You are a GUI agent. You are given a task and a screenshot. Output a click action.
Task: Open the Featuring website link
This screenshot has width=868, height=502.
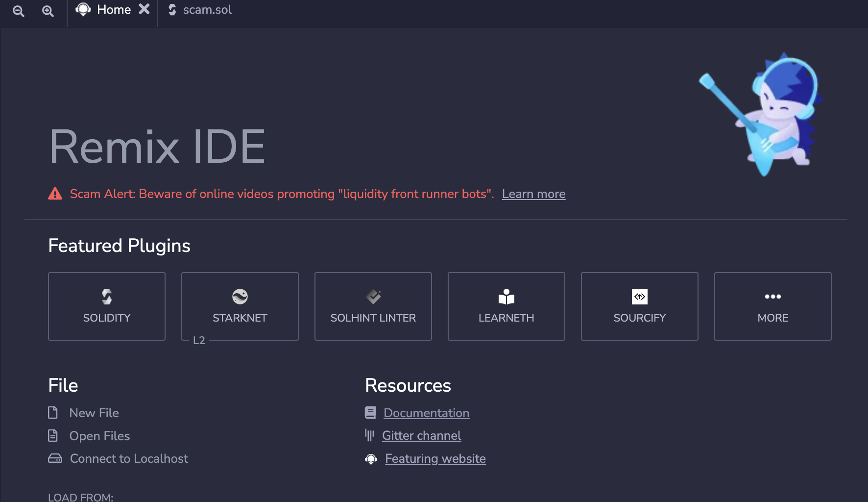click(x=435, y=458)
